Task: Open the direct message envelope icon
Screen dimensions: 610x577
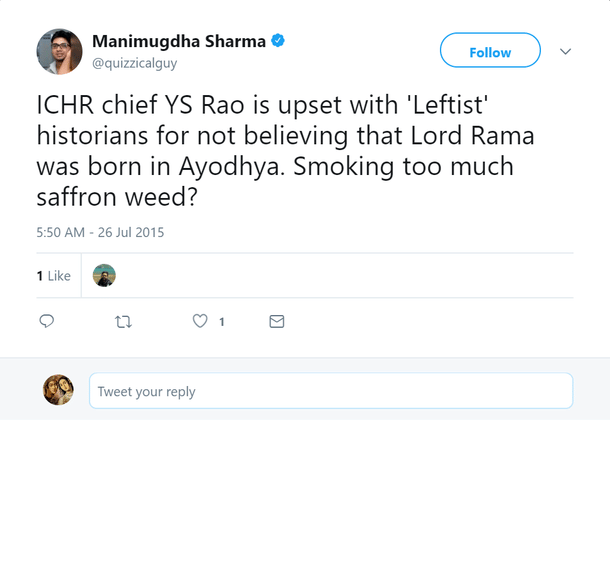Action: [277, 321]
